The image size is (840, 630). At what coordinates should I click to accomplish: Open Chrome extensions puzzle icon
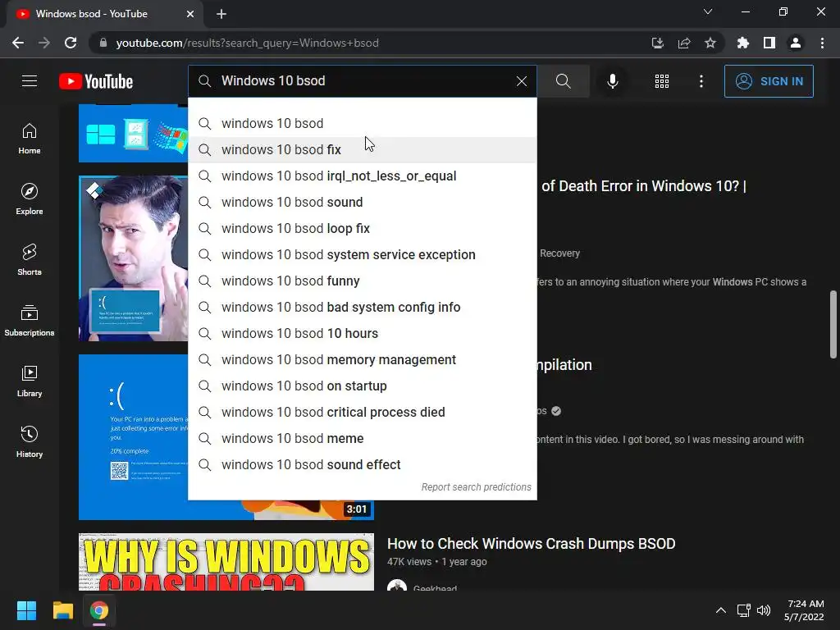click(742, 43)
